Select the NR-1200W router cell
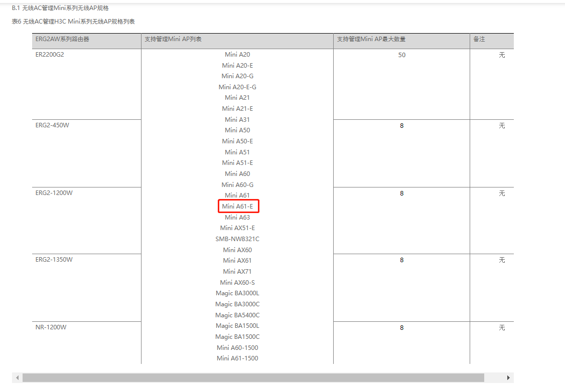This screenshot has width=565, height=392. click(86, 343)
